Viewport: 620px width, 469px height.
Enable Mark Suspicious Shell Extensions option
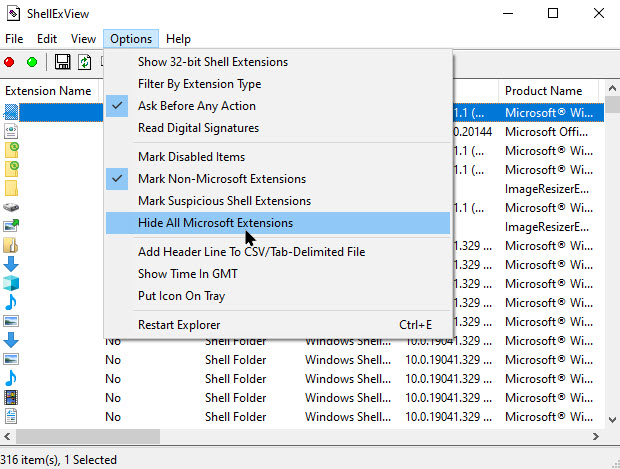click(x=278, y=201)
